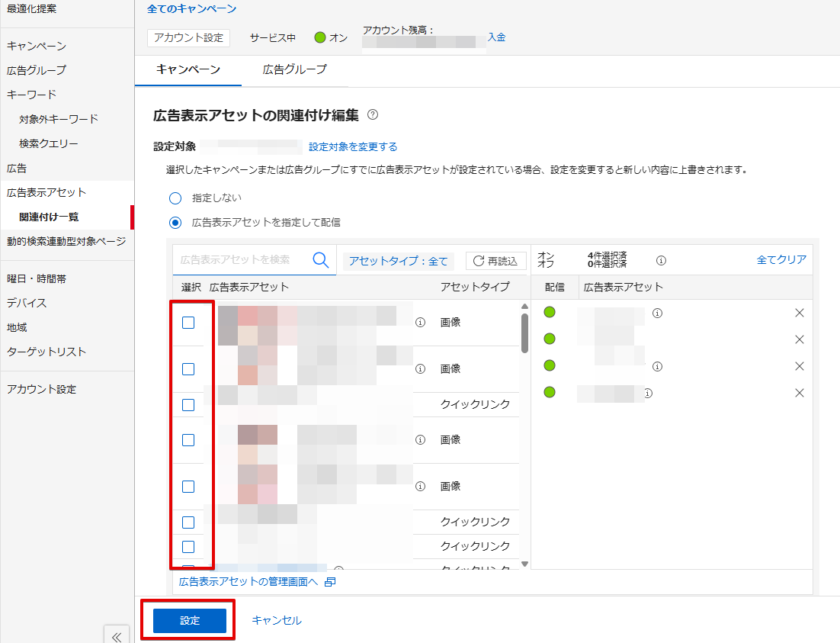Remove the fourth selected asset with X

[799, 392]
